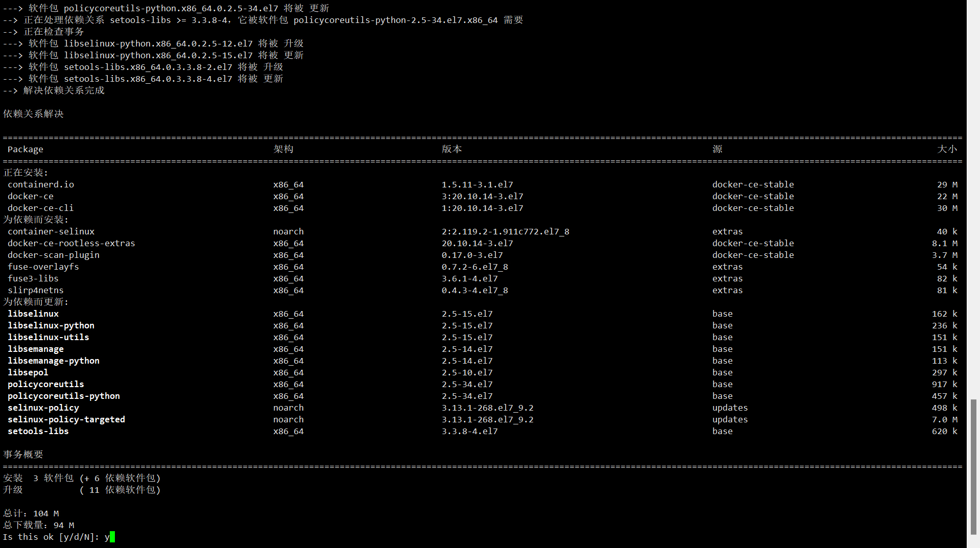Click the 正在安装: section heading
Image resolution: width=980 pixels, height=548 pixels.
click(x=26, y=173)
